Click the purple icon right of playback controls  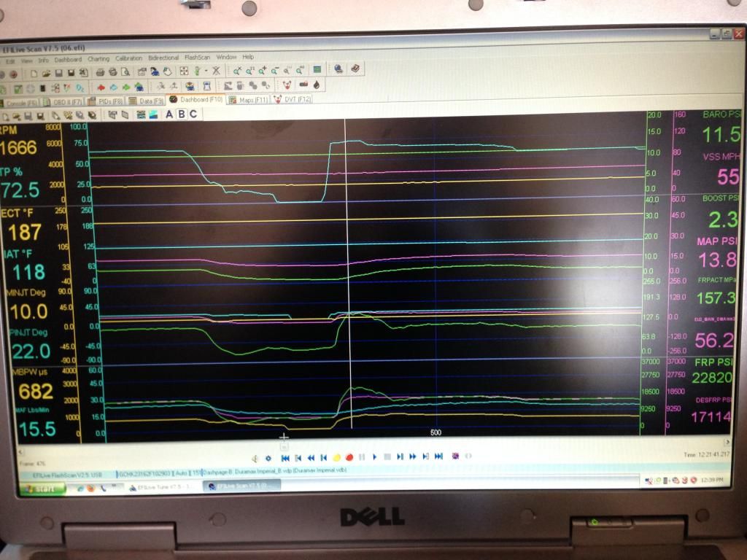(x=455, y=456)
